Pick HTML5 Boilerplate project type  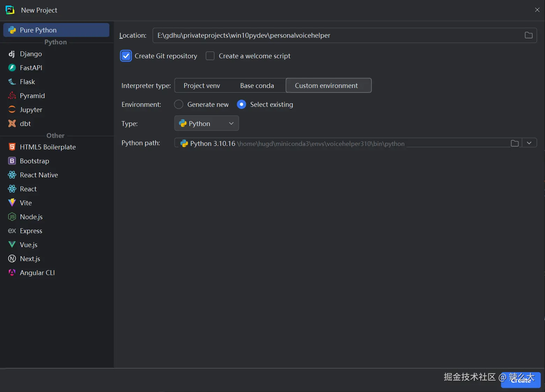(x=56, y=147)
